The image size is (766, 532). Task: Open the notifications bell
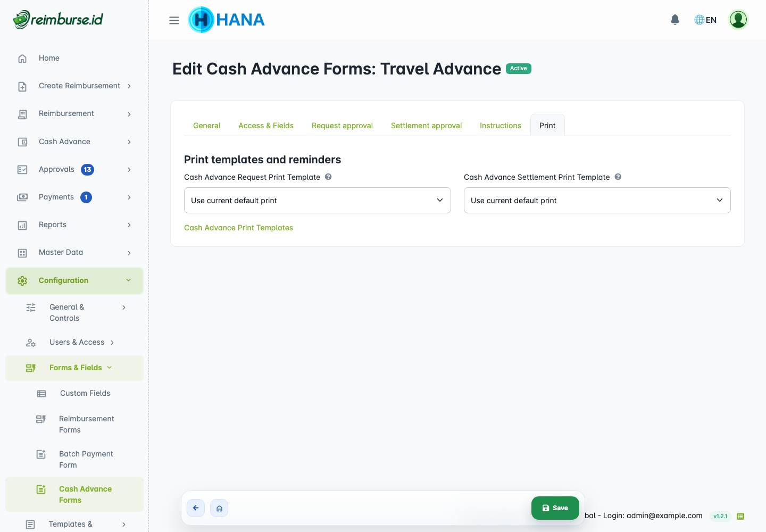(x=675, y=20)
